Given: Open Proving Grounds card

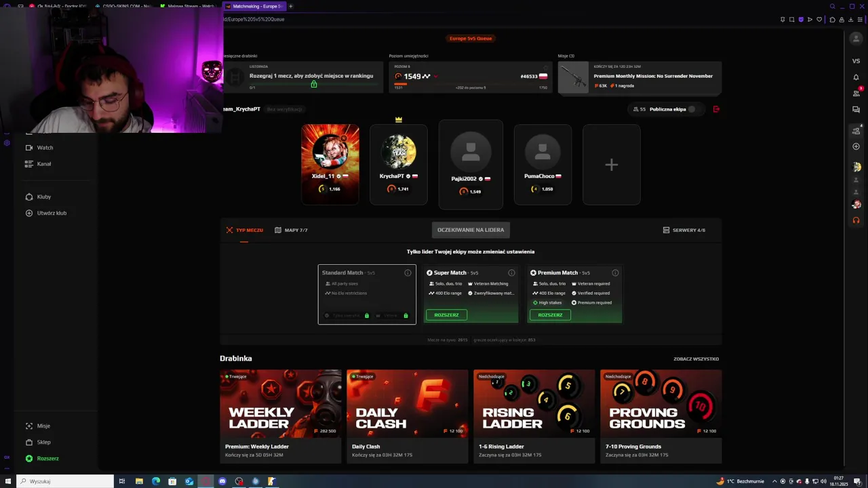Looking at the screenshot, I should pos(661,416).
